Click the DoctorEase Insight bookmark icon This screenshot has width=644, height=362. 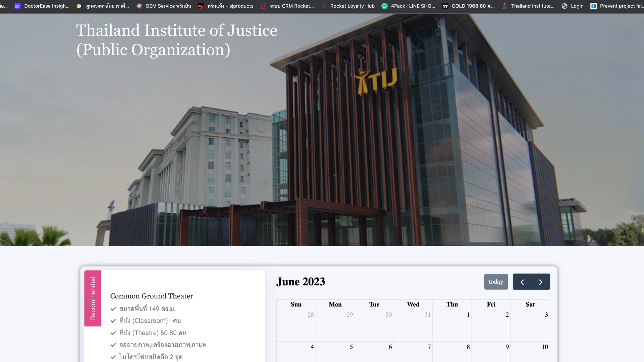pos(18,6)
